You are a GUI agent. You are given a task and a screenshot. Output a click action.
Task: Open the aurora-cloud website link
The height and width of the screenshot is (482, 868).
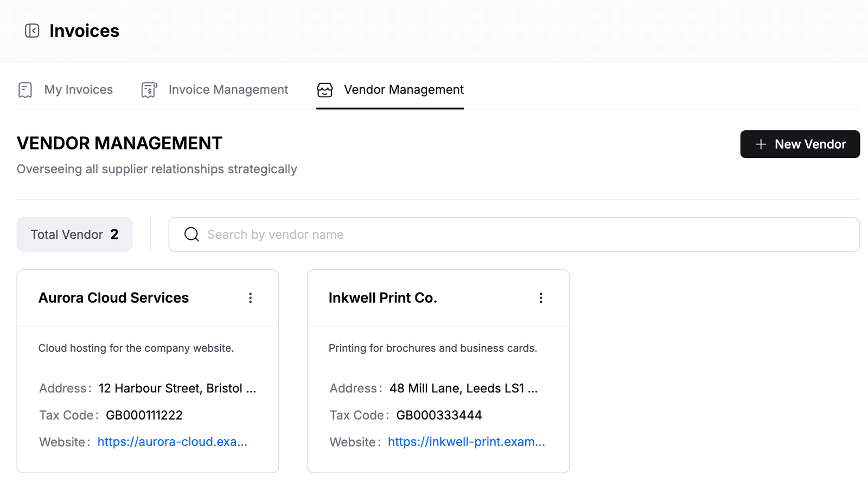click(172, 442)
